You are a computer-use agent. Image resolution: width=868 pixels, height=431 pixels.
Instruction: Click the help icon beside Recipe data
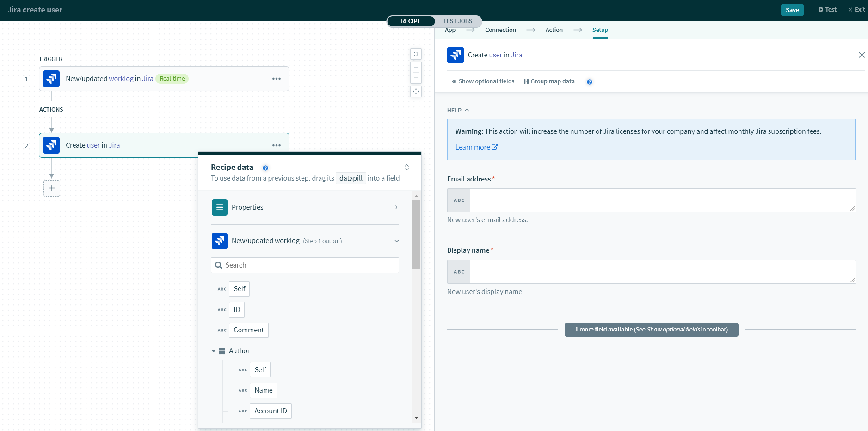(265, 168)
